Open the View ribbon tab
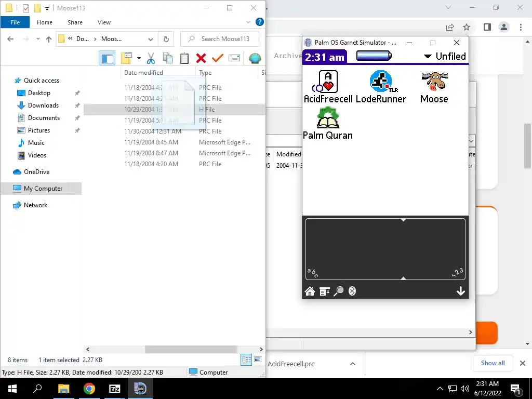 104,22
